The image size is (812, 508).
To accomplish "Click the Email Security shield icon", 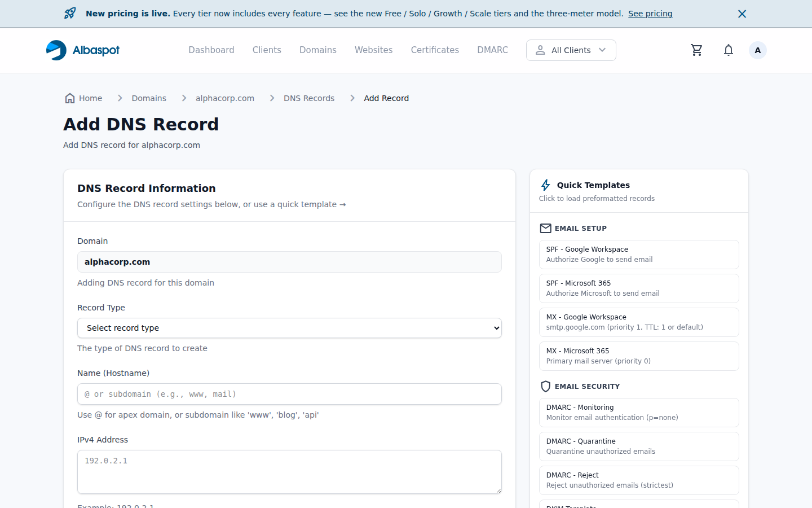I will pyautogui.click(x=545, y=387).
